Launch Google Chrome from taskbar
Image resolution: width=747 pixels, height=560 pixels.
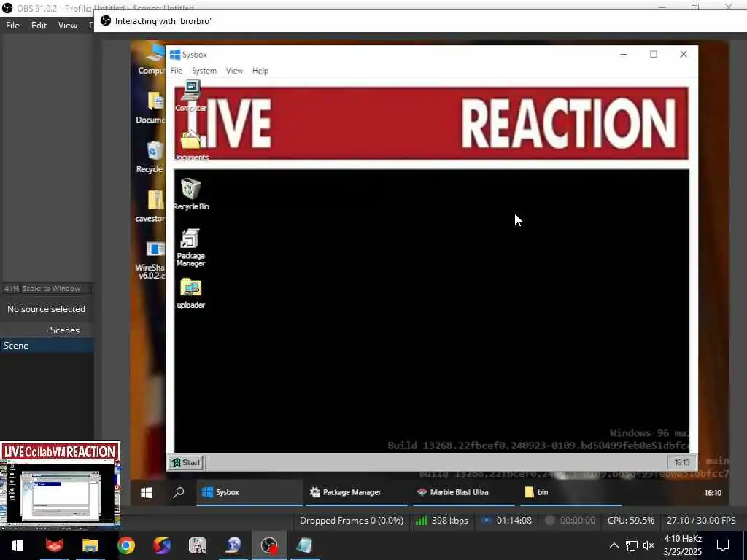click(126, 545)
